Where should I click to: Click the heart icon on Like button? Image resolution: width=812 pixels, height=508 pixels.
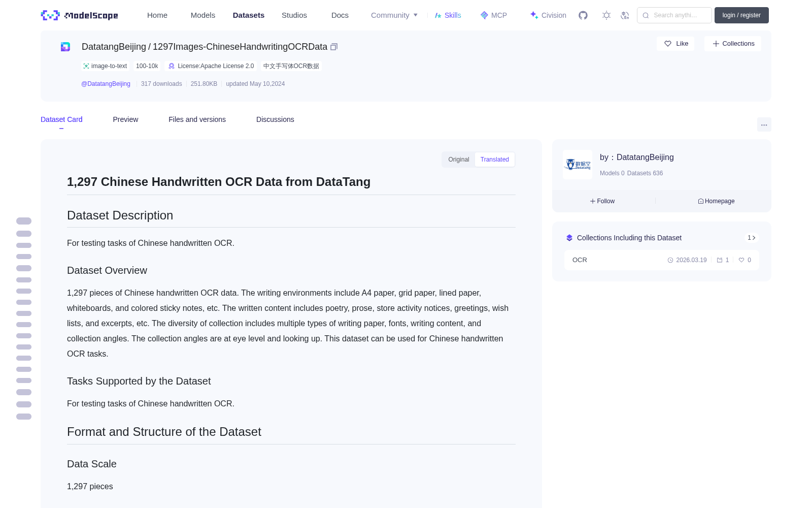(668, 44)
